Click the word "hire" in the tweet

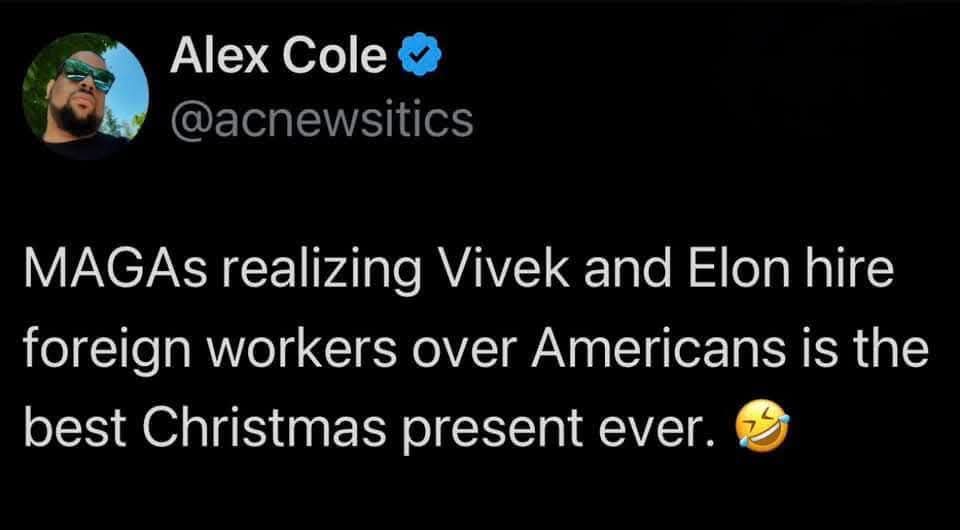(851, 272)
